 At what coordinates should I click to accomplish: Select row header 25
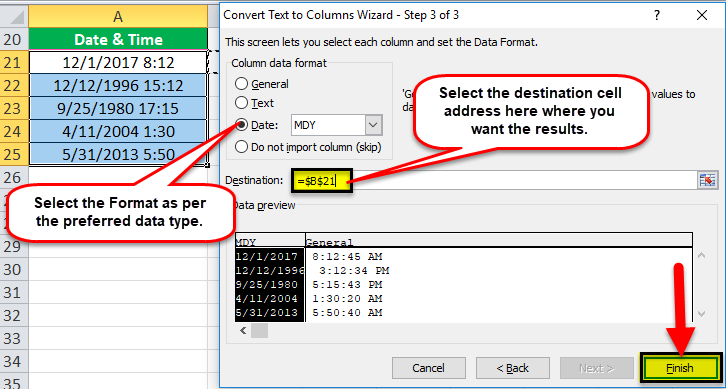14,154
